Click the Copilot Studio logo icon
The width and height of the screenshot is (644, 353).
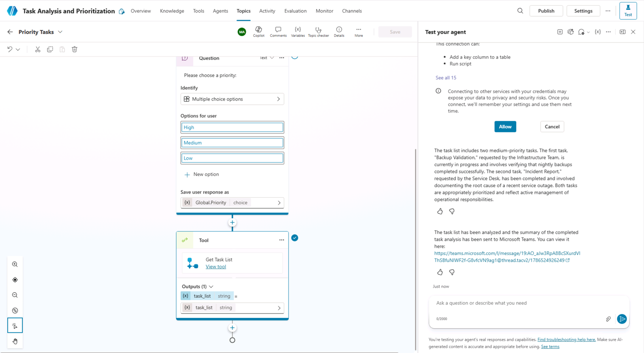click(12, 11)
